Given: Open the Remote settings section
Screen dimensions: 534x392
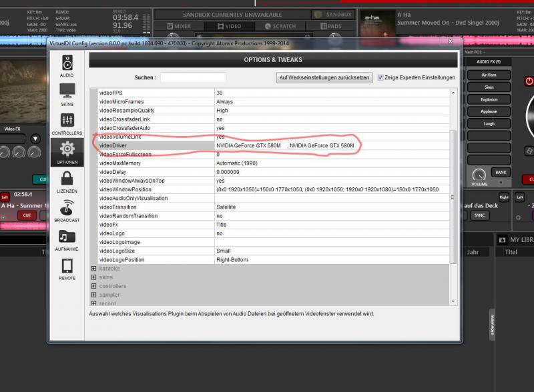Looking at the screenshot, I should coord(67,269).
